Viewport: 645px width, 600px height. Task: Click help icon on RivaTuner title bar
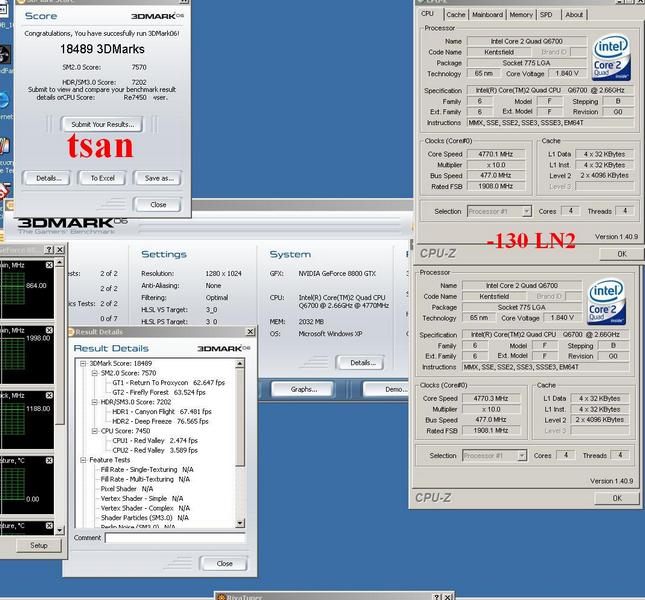pos(438,596)
